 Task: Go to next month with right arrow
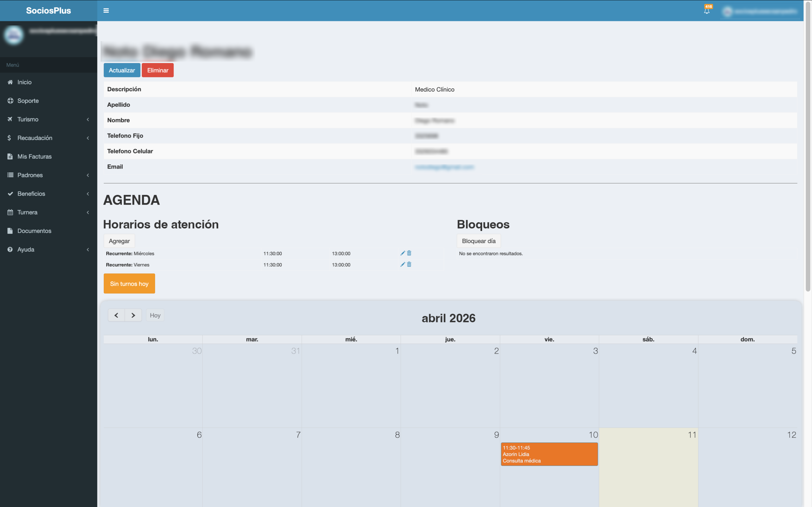133,315
